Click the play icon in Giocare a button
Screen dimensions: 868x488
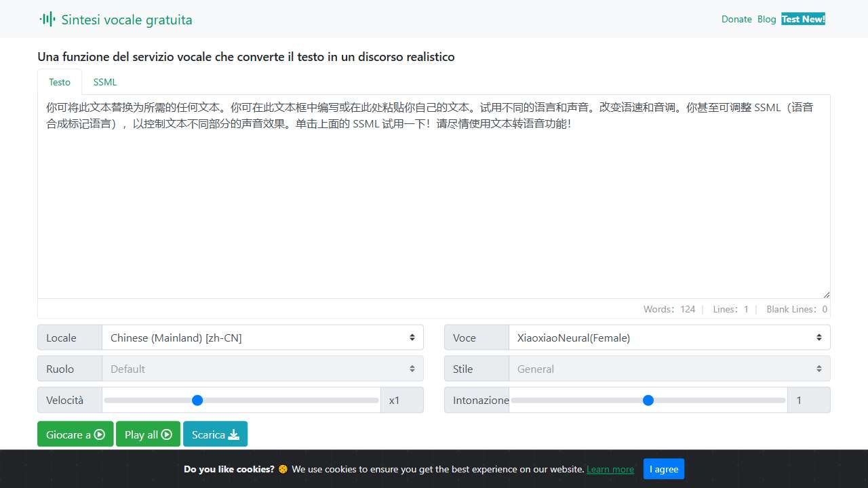pos(100,434)
